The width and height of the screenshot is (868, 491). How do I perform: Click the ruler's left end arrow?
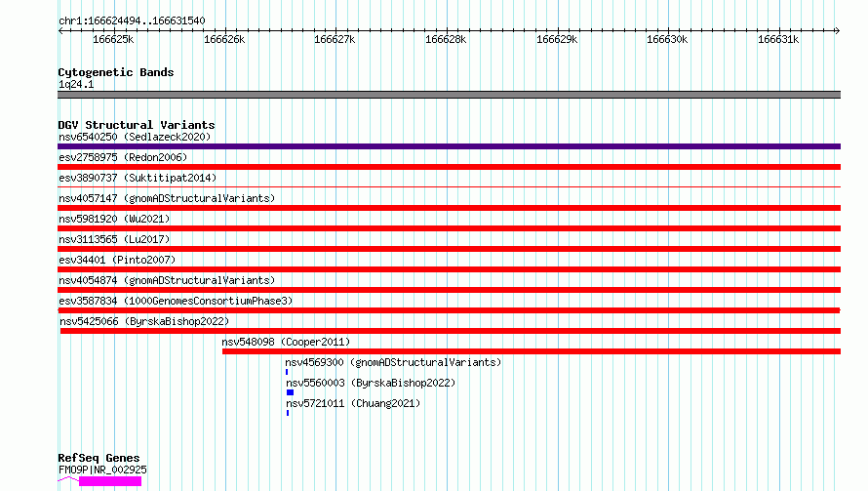[x=60, y=30]
